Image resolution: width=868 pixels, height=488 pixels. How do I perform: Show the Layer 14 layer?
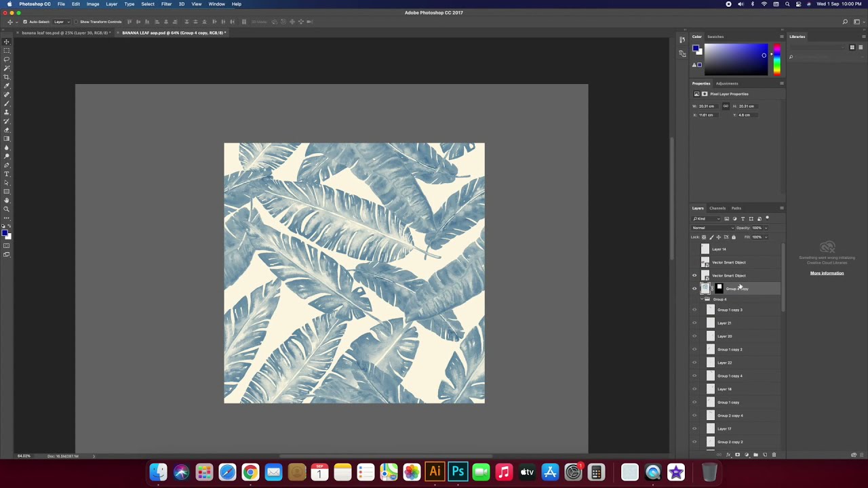pos(694,249)
